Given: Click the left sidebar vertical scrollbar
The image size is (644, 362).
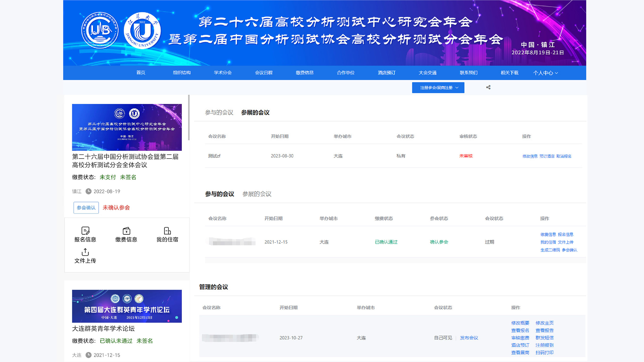Looking at the screenshot, I should [189, 118].
